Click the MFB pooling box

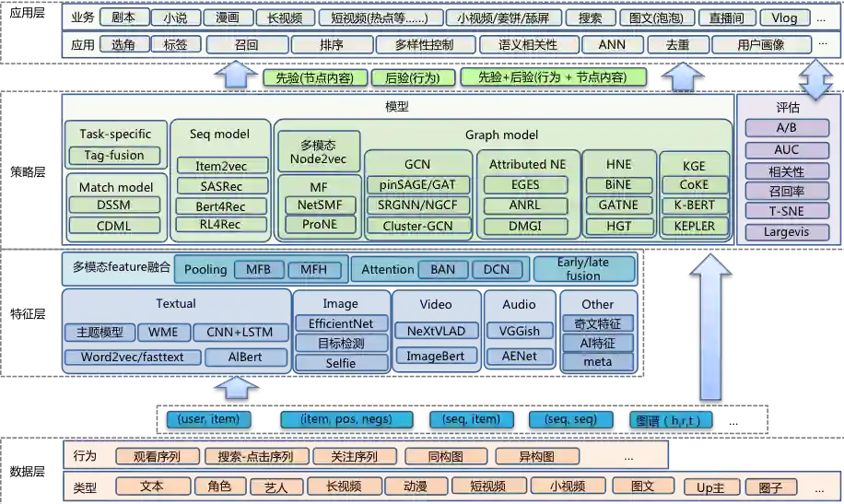pos(259,269)
